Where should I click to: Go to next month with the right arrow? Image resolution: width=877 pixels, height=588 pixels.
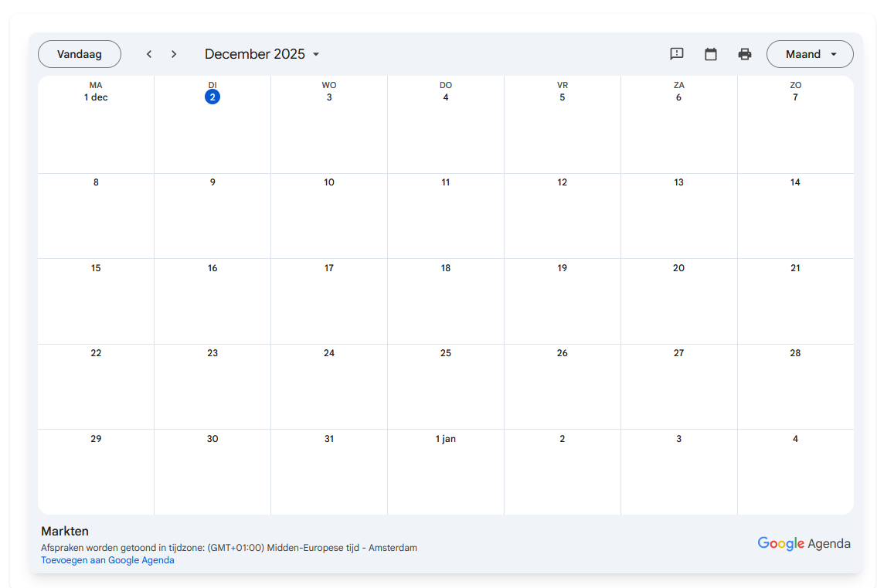pos(174,54)
